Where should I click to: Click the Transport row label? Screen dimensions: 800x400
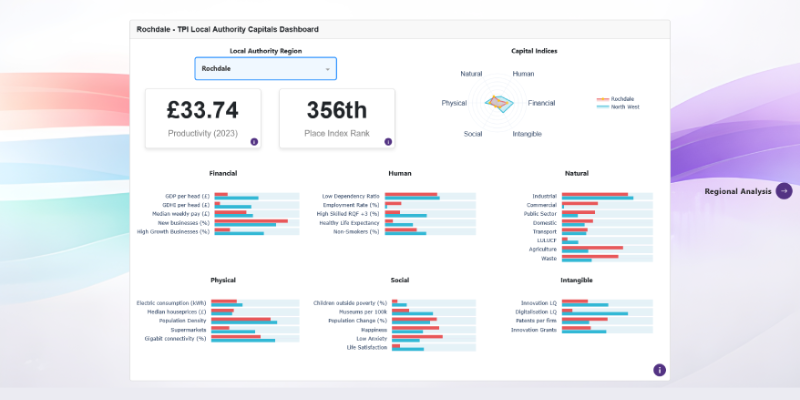[x=544, y=232]
